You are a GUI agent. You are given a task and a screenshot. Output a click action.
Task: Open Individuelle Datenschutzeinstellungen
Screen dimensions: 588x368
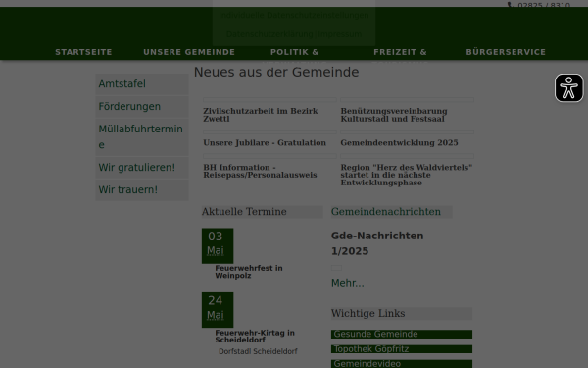click(x=294, y=16)
